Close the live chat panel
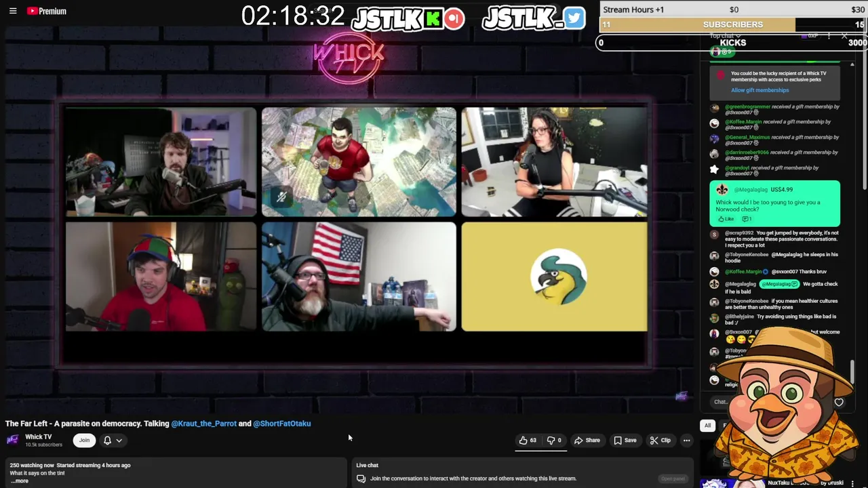 pyautogui.click(x=844, y=35)
